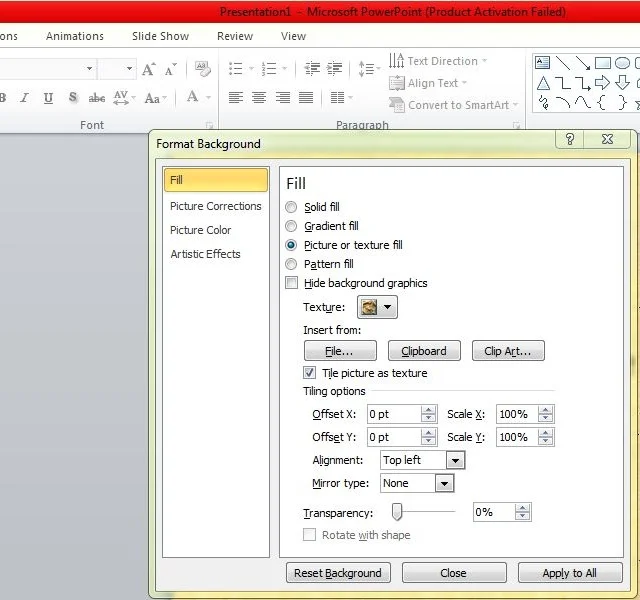Click the Transparency percentage field
This screenshot has height=600, width=640.
tap(493, 512)
